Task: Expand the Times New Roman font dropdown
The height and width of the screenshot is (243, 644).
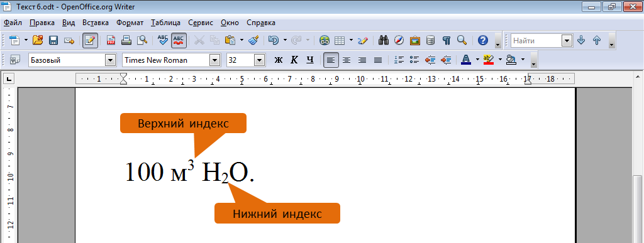Action: click(215, 60)
